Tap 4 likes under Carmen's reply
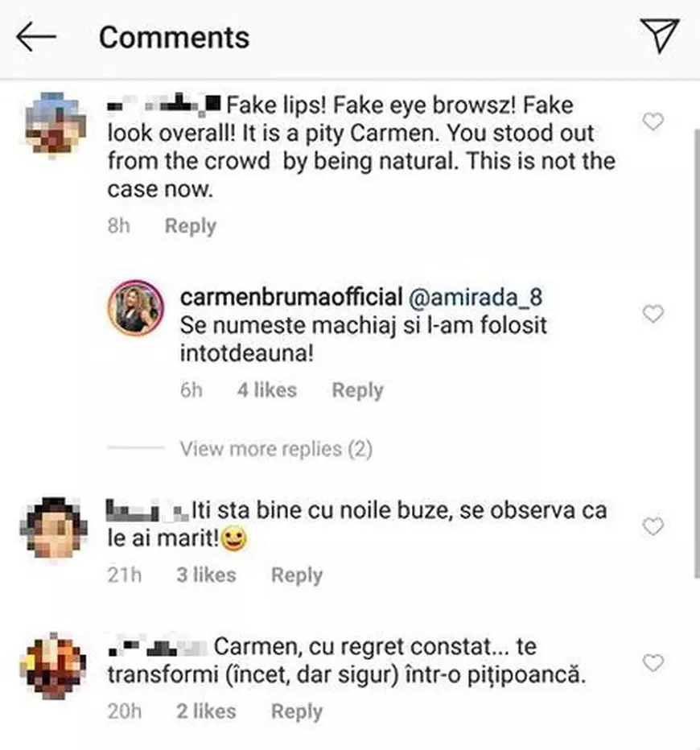The width and height of the screenshot is (700, 750). [x=266, y=389]
